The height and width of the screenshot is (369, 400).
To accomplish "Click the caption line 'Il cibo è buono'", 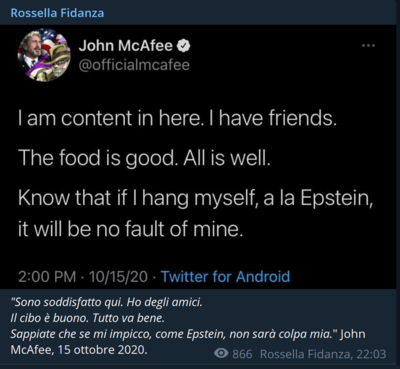I will coord(87,318).
